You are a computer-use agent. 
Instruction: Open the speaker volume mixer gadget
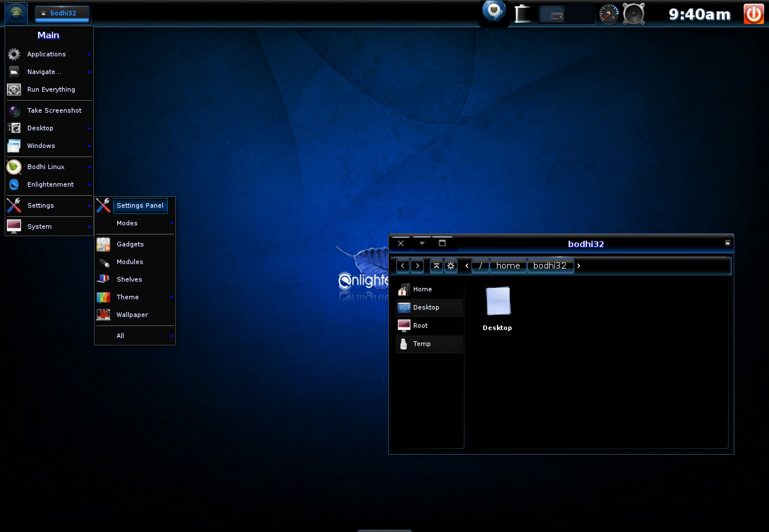click(x=634, y=14)
